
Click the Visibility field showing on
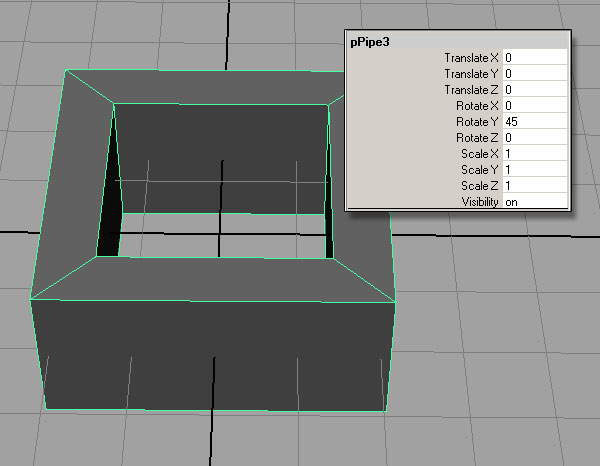pos(535,202)
